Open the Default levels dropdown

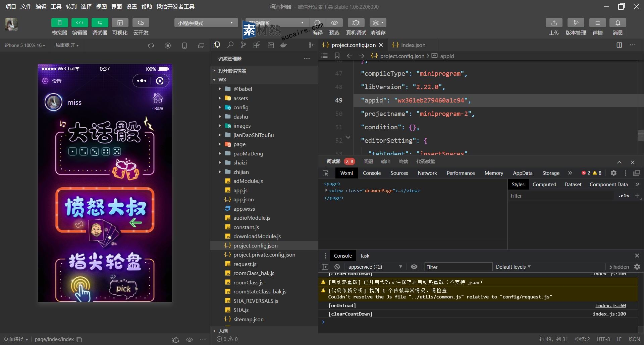click(x=513, y=267)
